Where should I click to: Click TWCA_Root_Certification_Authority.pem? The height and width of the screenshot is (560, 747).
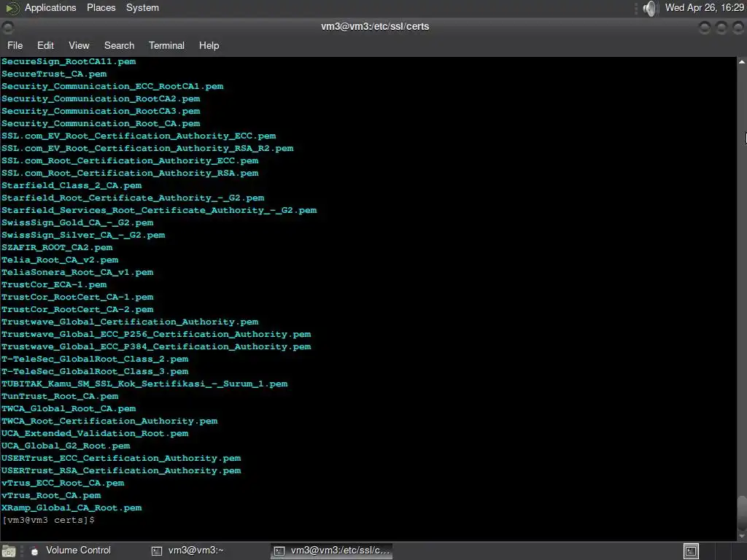[x=109, y=421]
